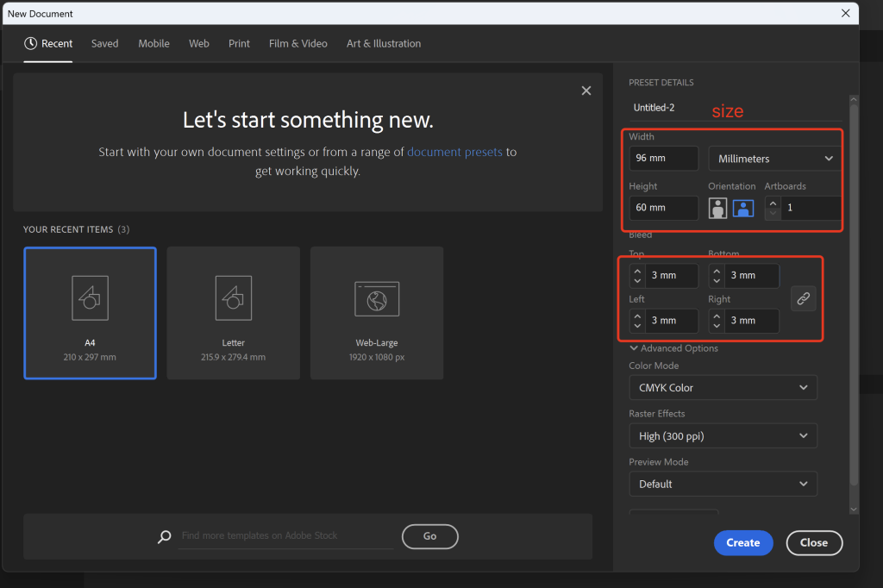The width and height of the screenshot is (883, 588).
Task: Open the Millimeters units dropdown
Action: point(774,159)
